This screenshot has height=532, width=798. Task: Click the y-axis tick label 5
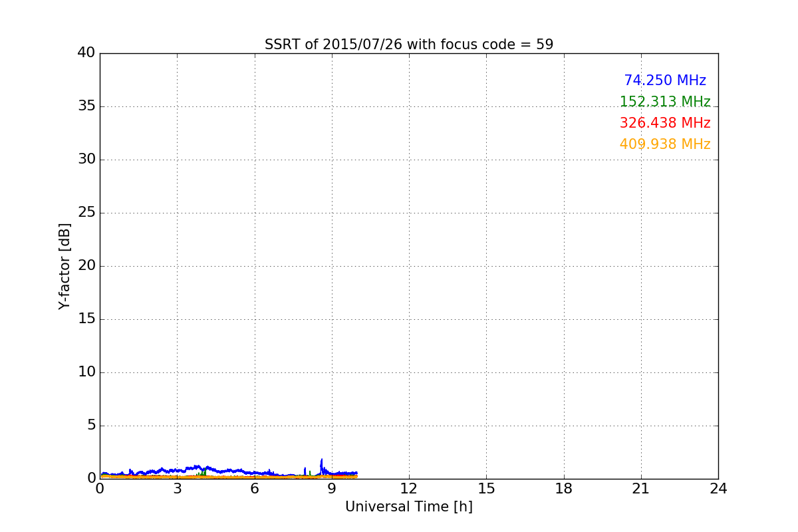pyautogui.click(x=90, y=426)
